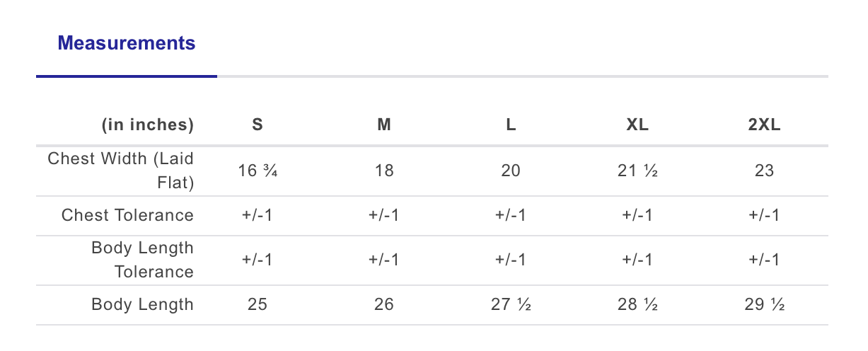
Task: Click body length value 26 for M
Action: (384, 305)
